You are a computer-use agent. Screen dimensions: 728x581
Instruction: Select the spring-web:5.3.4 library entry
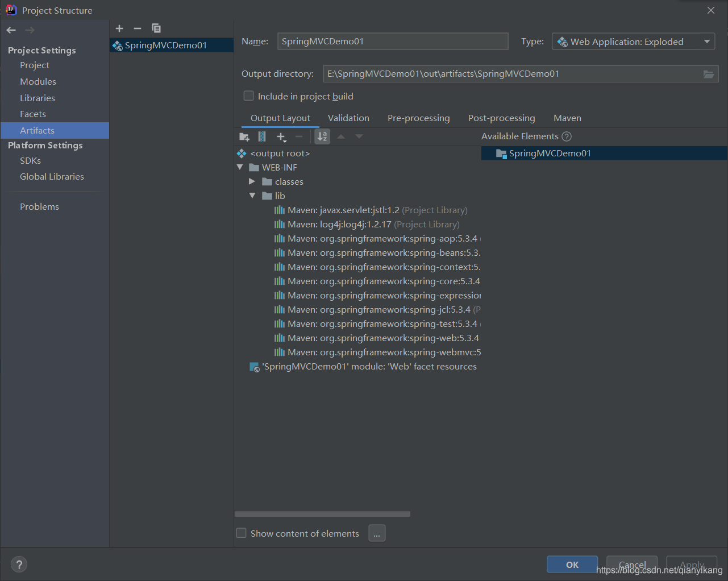[377, 338]
